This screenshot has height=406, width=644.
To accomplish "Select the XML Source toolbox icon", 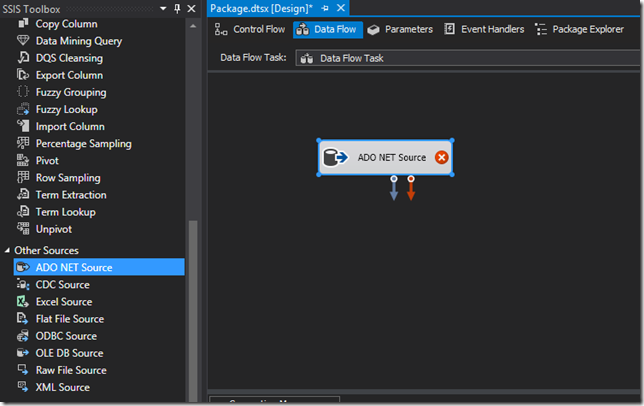I will click(23, 387).
